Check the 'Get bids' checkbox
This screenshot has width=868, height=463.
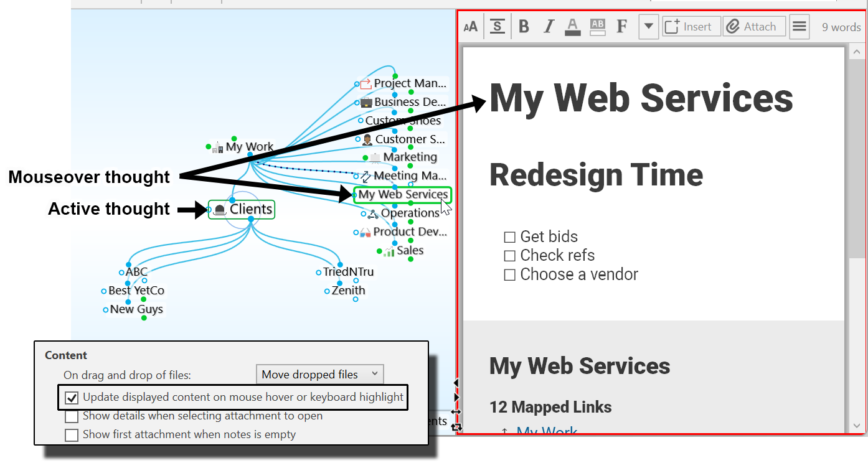tap(510, 237)
